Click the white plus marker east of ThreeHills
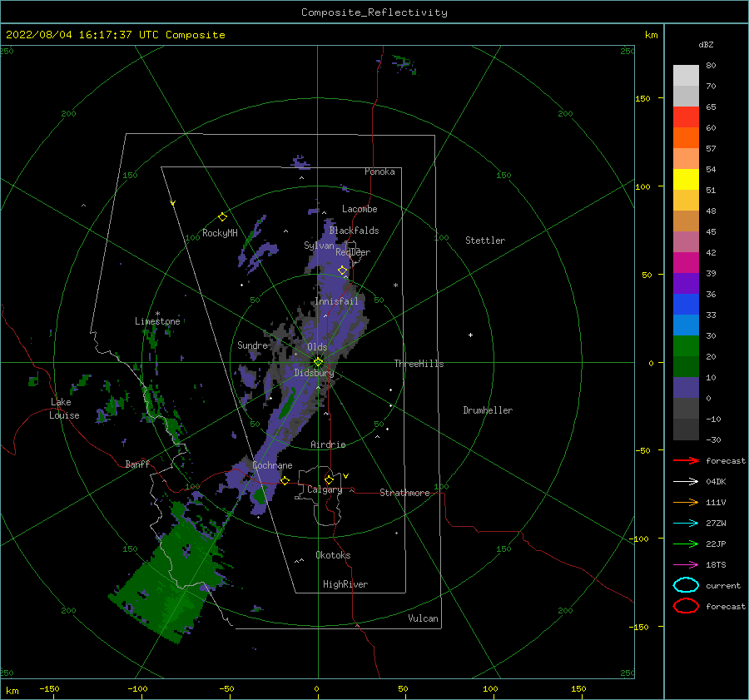This screenshot has height=700, width=749. pyautogui.click(x=470, y=335)
